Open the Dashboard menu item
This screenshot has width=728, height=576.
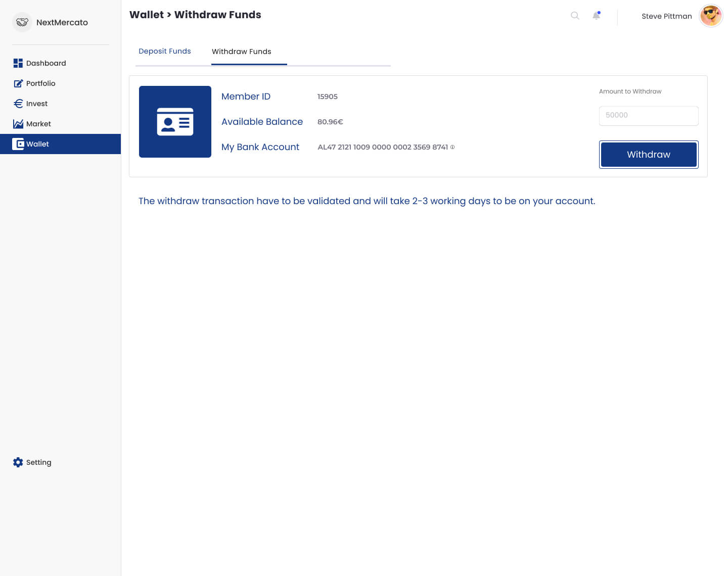click(x=46, y=63)
